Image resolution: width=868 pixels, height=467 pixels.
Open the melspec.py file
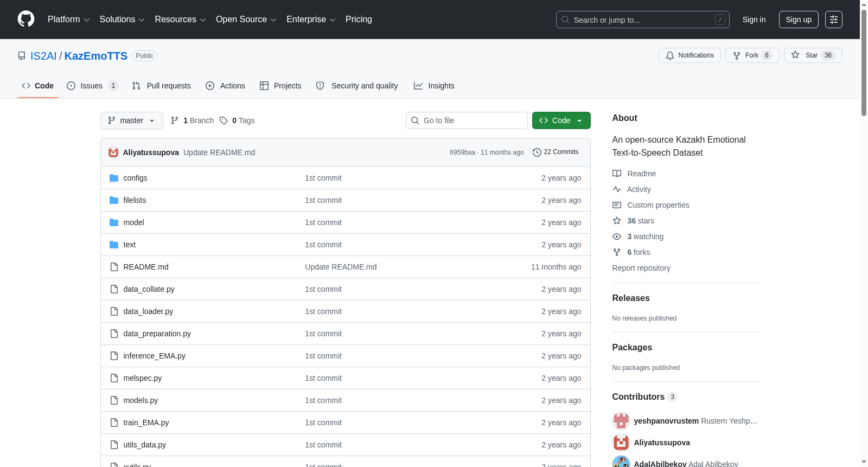point(143,378)
